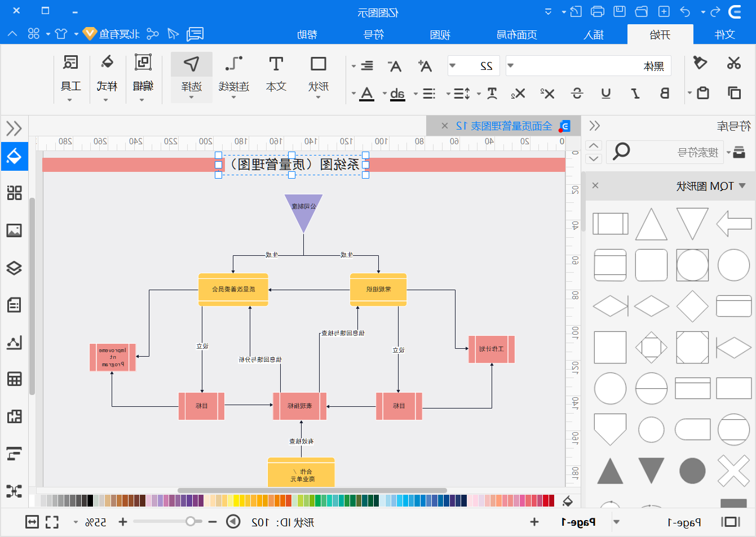
Task: Open the line spacing dropdown arrow
Action: tap(448, 94)
